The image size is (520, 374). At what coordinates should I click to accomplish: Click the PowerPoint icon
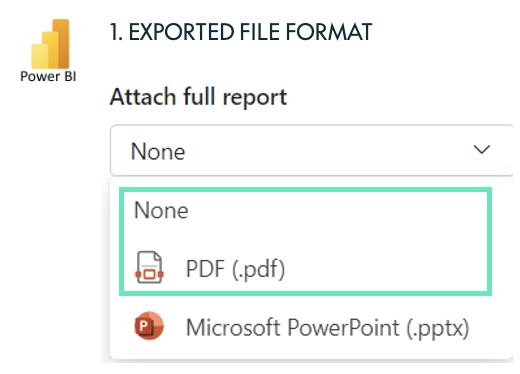tap(149, 326)
